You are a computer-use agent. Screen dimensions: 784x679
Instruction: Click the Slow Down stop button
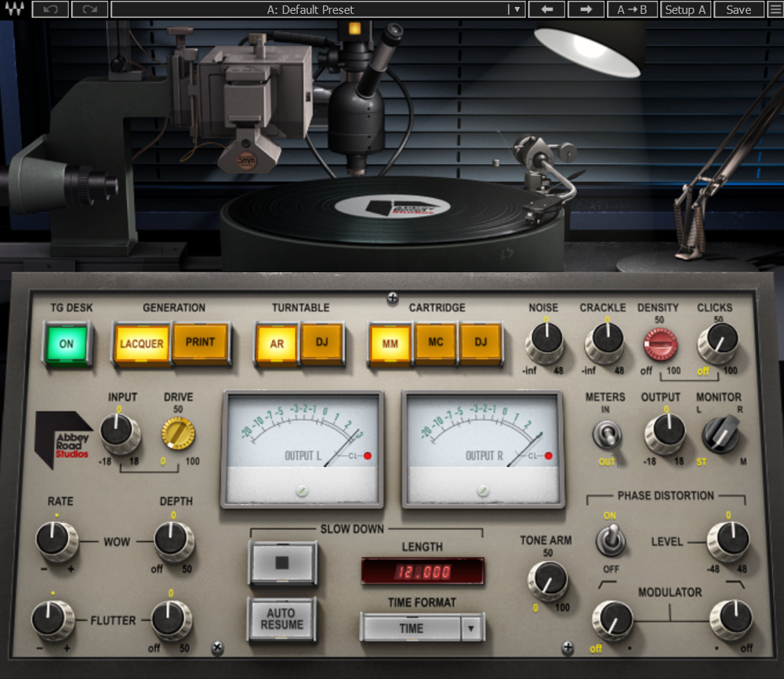coord(282,563)
